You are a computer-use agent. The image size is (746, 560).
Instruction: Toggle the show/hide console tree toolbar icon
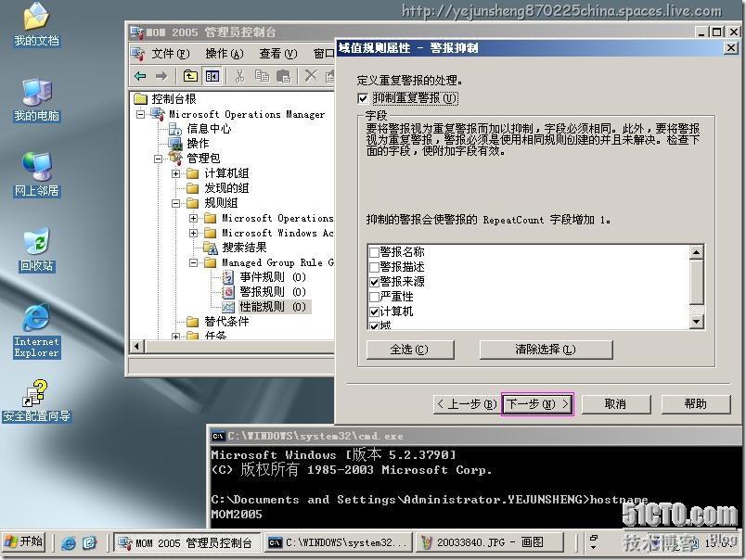[212, 76]
